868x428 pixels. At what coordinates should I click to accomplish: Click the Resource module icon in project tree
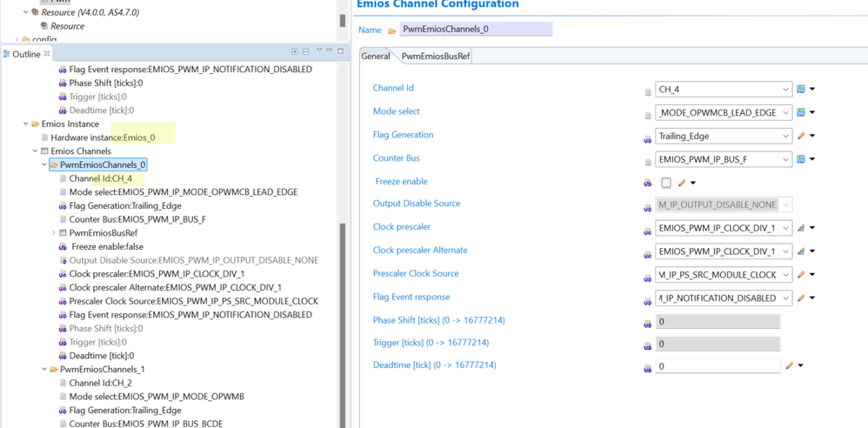(x=35, y=12)
